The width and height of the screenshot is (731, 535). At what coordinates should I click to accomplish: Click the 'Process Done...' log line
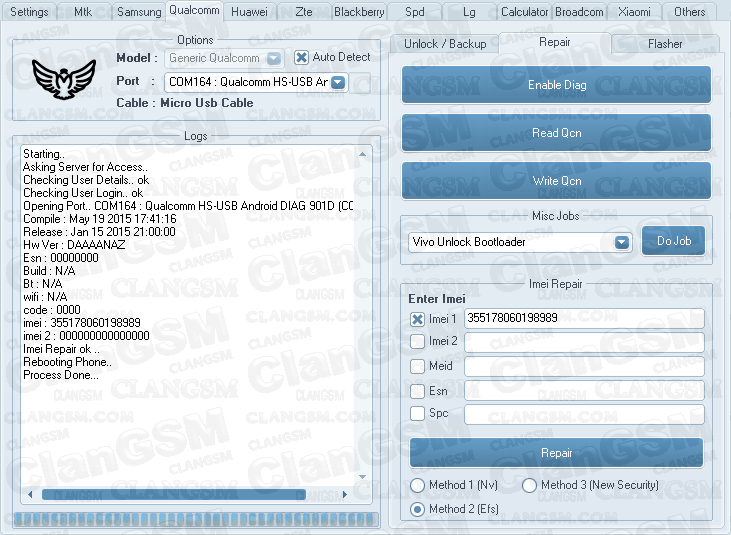pyautogui.click(x=61, y=375)
